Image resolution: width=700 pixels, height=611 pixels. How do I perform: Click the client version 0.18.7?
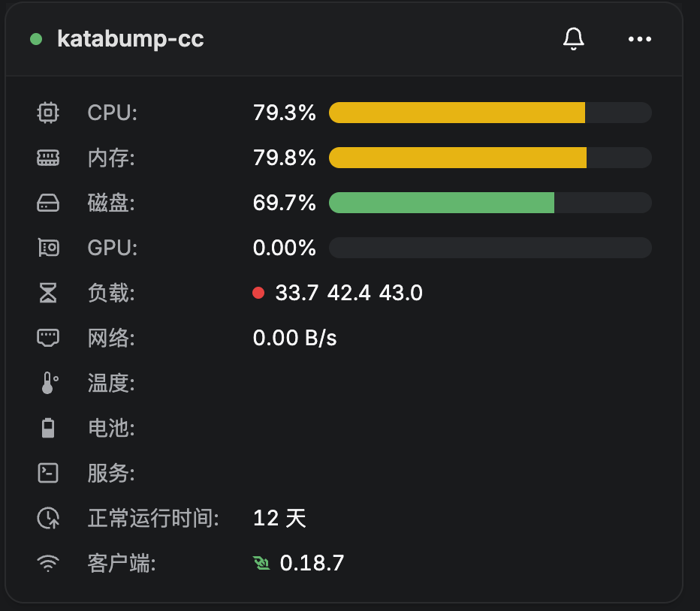[x=312, y=563]
